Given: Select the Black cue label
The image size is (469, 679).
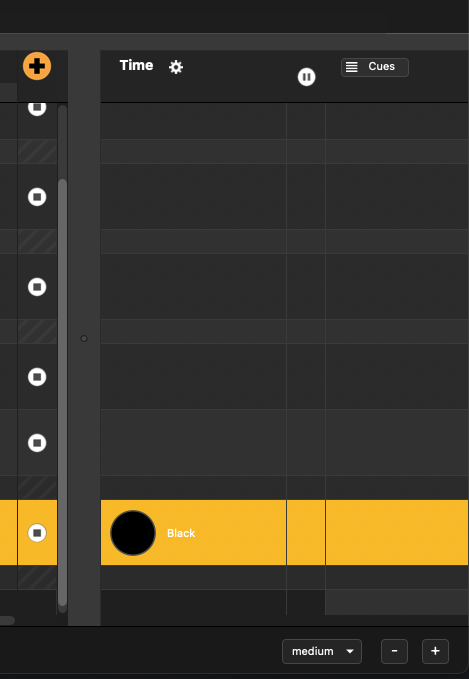Looking at the screenshot, I should coord(181,533).
